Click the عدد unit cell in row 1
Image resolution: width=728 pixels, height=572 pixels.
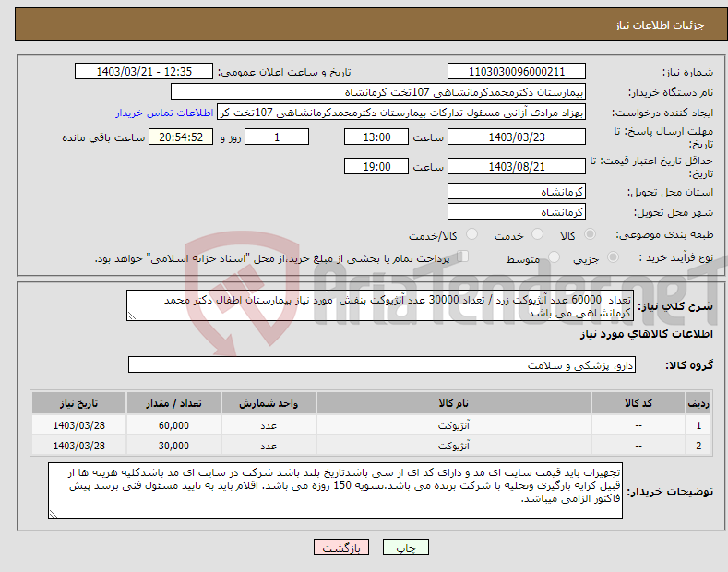(x=269, y=425)
